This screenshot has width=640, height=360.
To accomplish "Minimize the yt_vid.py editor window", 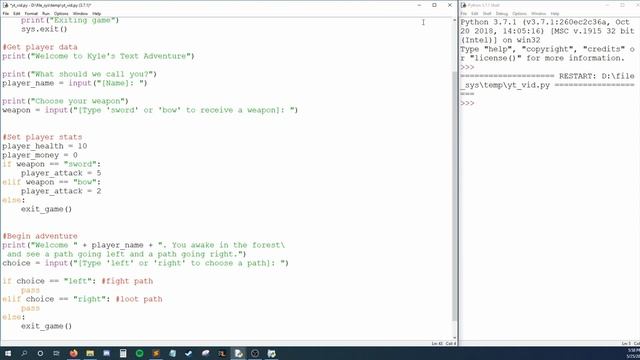I will [419, 5].
